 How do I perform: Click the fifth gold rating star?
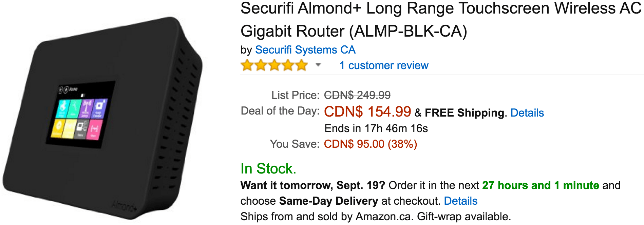pyautogui.click(x=301, y=65)
